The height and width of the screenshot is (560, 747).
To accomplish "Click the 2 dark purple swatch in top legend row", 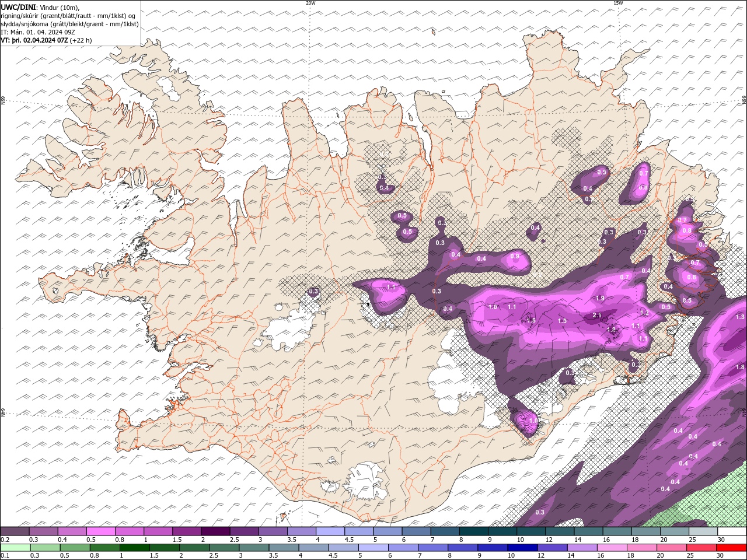I will [215, 531].
